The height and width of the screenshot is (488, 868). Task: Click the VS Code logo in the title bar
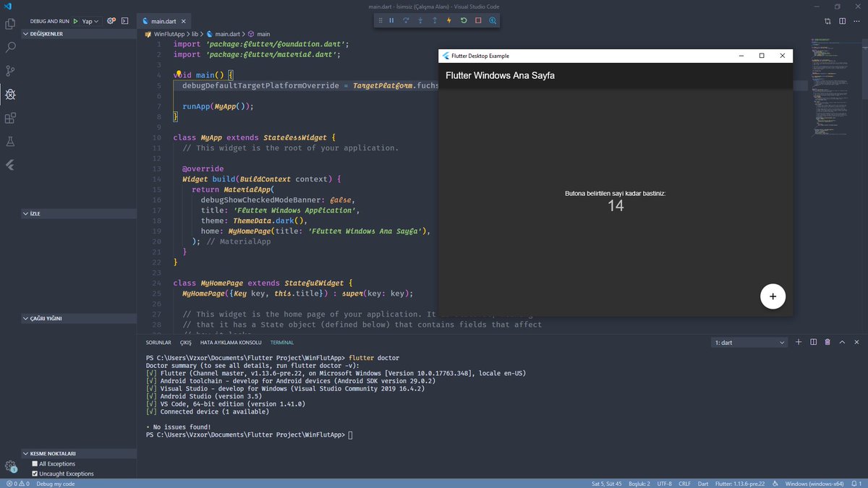click(8, 7)
